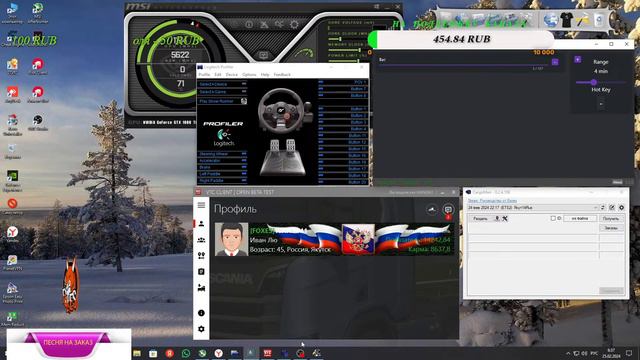Expand the Right Paddle entry
This screenshot has height=360, width=640.
[x=222, y=180]
